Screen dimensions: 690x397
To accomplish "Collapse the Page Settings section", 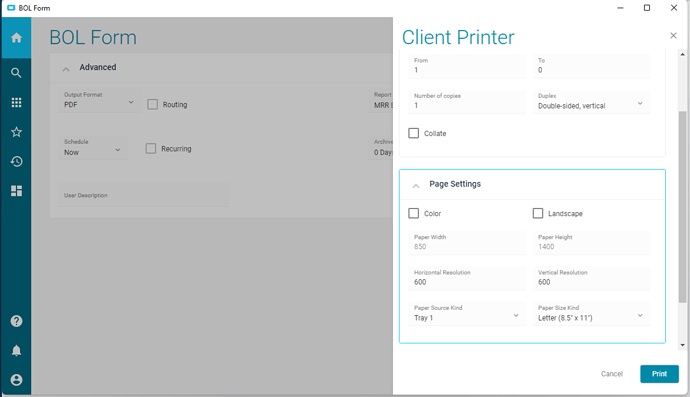I will pos(416,186).
